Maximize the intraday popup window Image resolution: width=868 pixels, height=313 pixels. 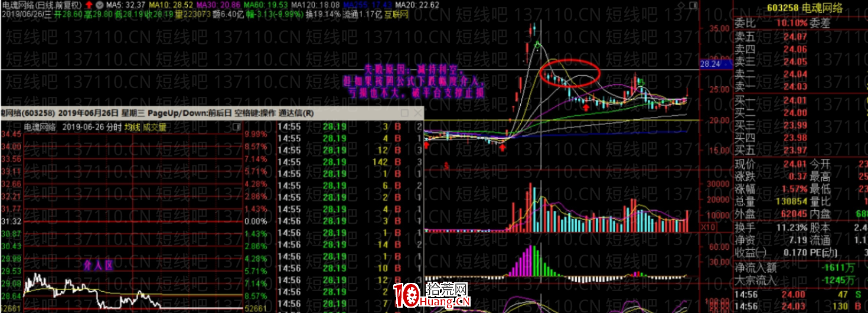[x=404, y=113]
